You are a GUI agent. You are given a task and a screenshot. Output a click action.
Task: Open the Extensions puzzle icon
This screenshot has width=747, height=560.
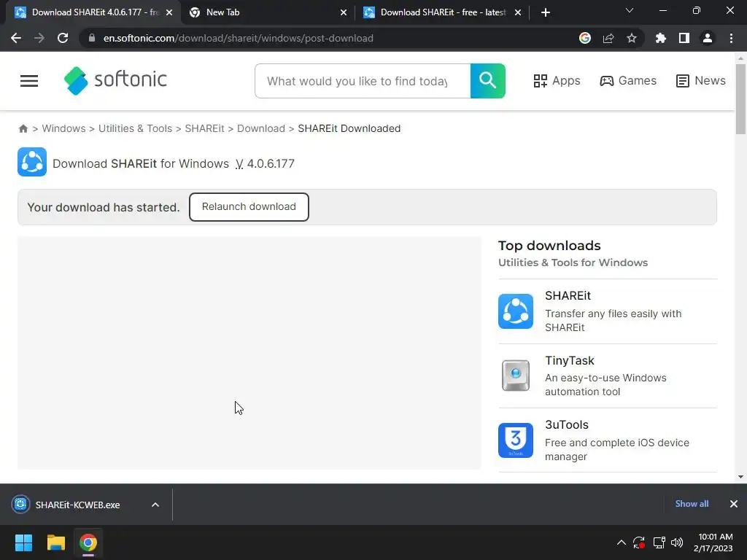[660, 38]
